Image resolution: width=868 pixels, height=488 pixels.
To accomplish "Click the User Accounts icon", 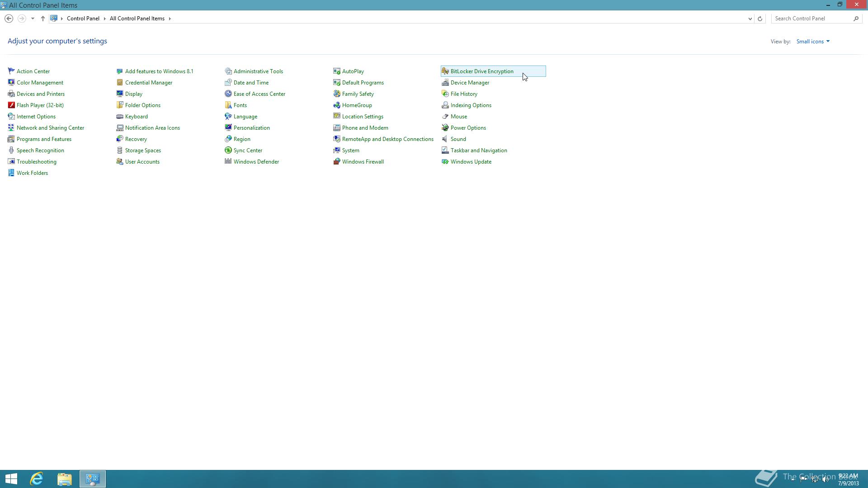I will [120, 161].
